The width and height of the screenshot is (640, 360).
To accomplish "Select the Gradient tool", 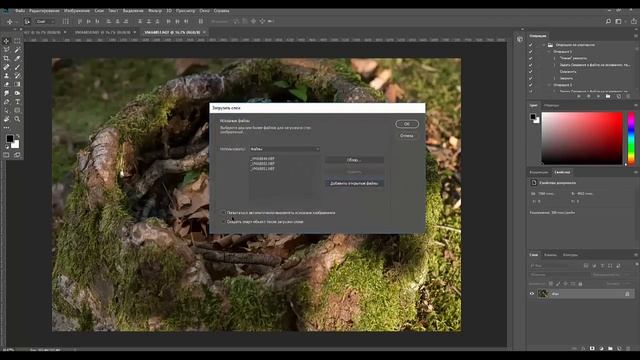I will [17, 84].
